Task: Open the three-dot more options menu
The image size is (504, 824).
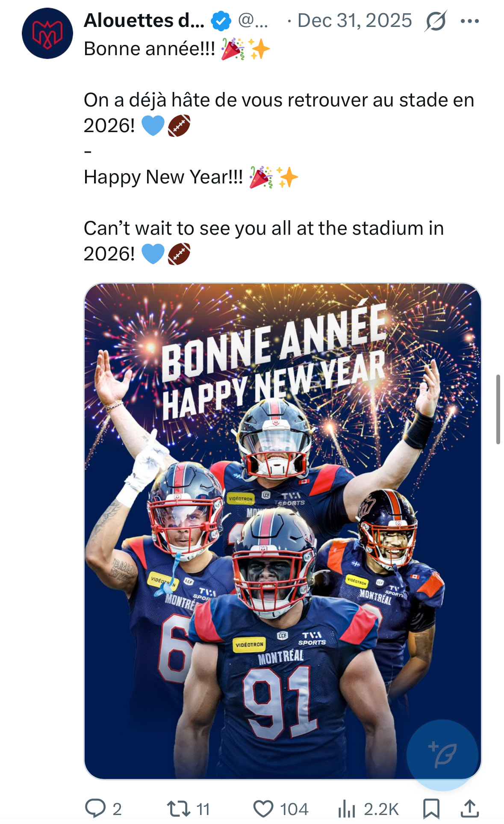Action: [x=470, y=21]
